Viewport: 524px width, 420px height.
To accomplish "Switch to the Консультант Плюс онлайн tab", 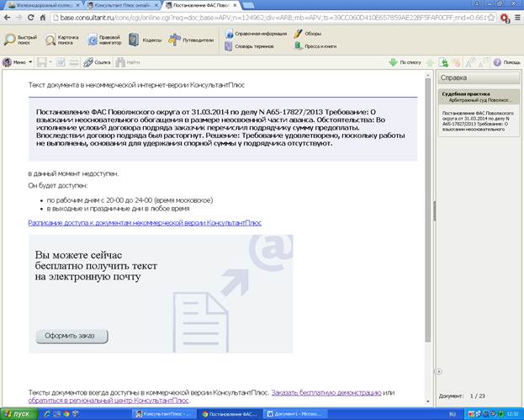I will [122, 5].
